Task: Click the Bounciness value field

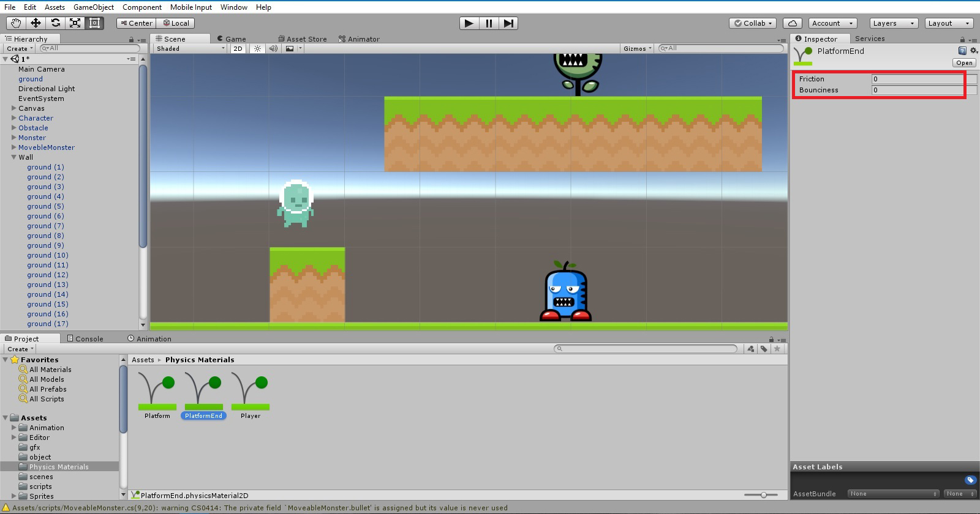Action: (x=924, y=90)
